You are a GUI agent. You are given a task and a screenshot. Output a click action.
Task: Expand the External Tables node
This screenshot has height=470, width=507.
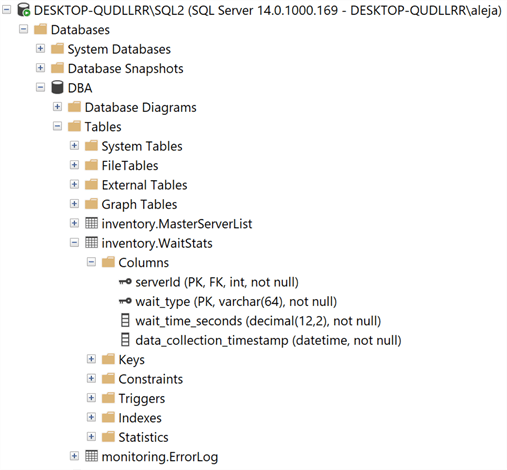[x=74, y=184]
